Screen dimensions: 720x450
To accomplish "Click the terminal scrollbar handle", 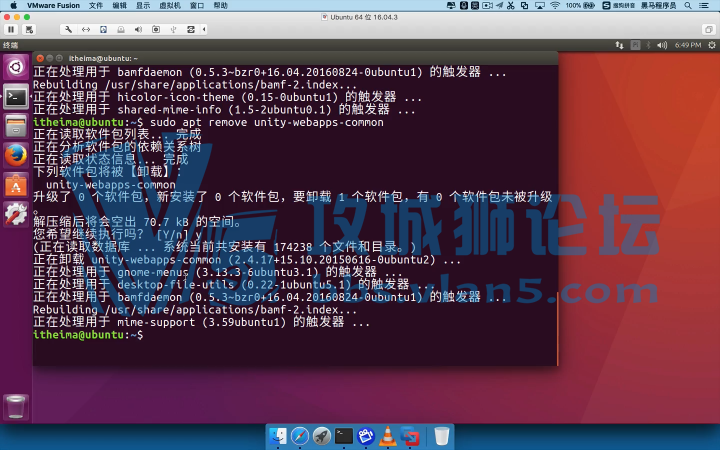I will [557, 329].
